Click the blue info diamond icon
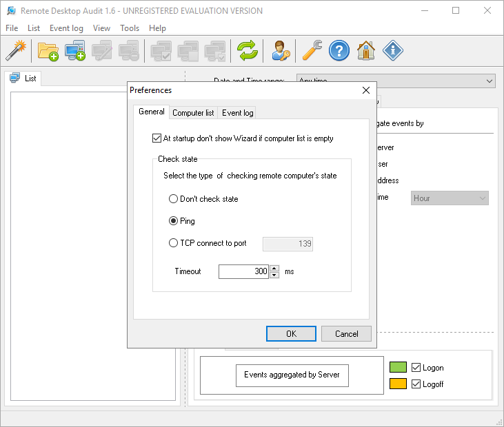The image size is (504, 427). (x=393, y=50)
